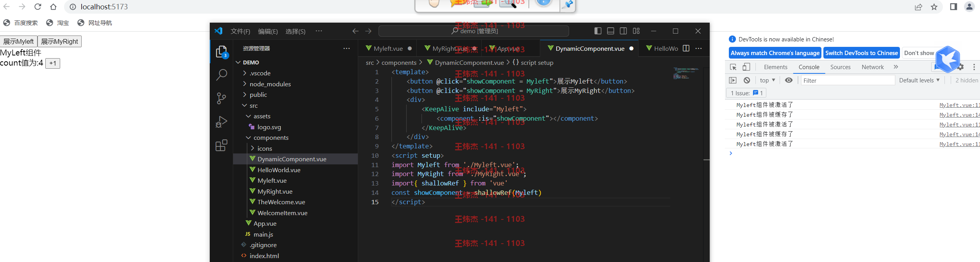980x262 pixels.
Task: Open Explorer panel more actions ellipsis
Action: point(346,48)
